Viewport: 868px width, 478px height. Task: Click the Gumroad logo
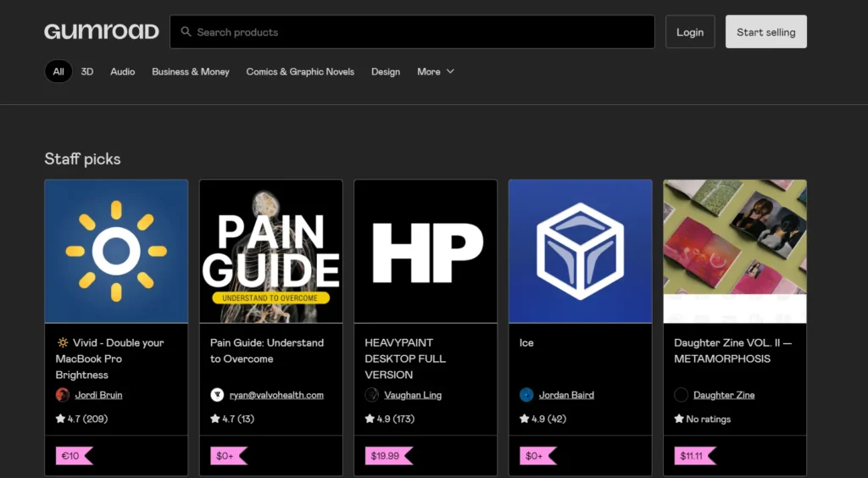pos(102,31)
